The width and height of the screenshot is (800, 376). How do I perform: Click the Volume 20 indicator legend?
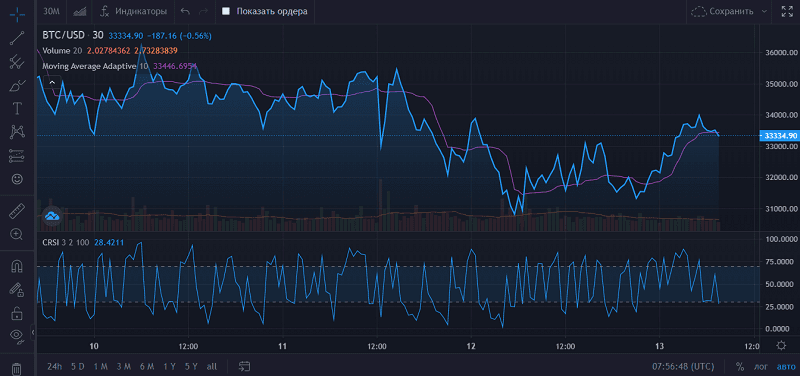[x=62, y=51]
